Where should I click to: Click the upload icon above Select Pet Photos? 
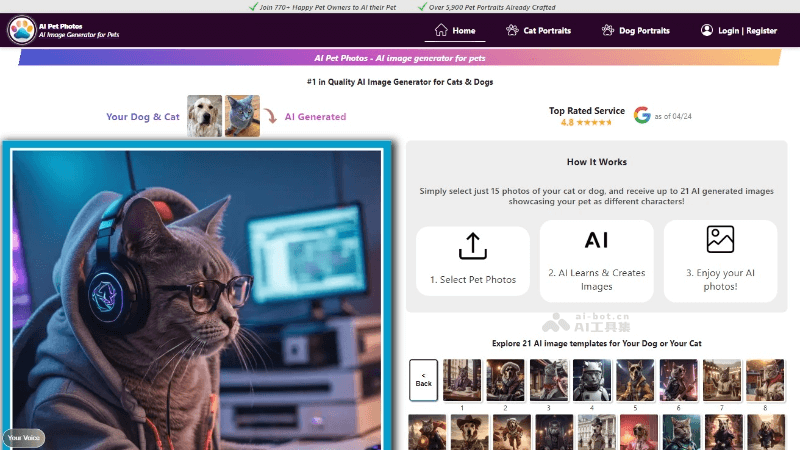coord(472,245)
